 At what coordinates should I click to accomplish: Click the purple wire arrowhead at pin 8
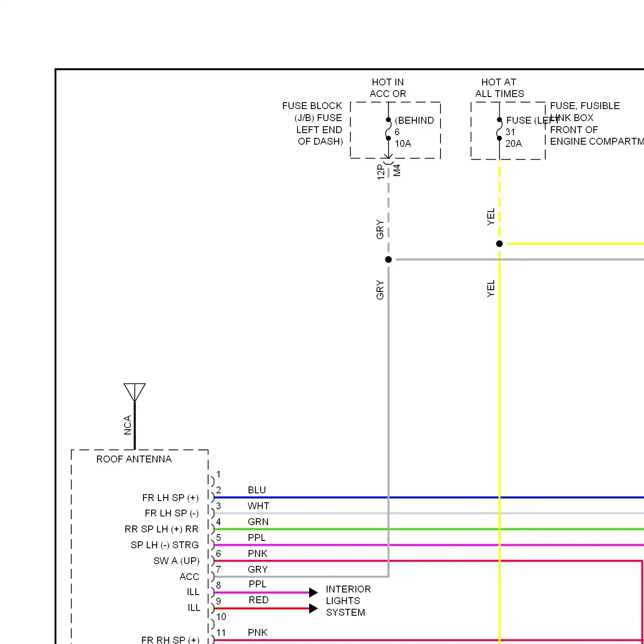313,592
